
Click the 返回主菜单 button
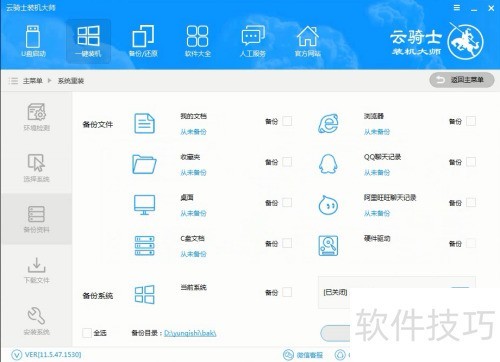point(462,80)
